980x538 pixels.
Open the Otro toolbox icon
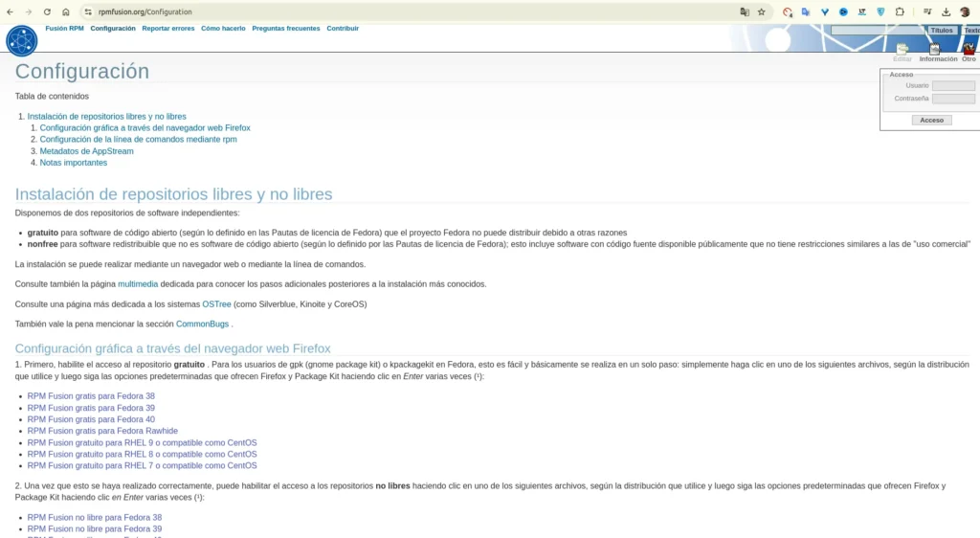969,52
